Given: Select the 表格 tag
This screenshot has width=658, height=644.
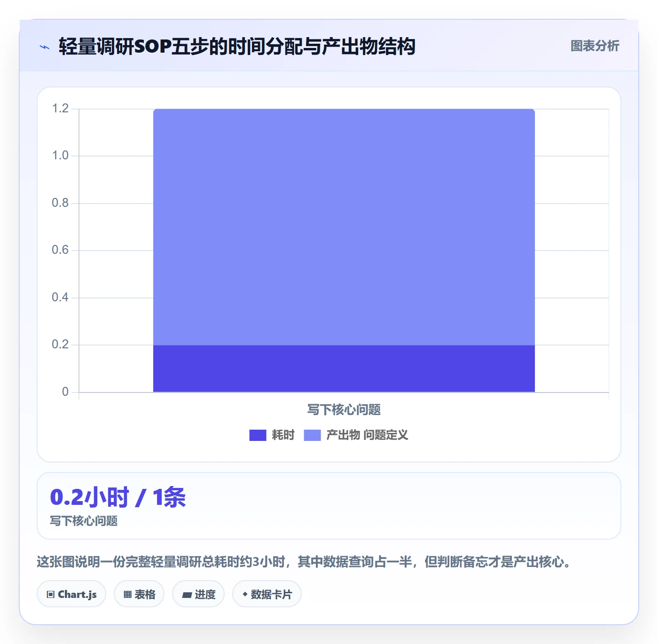Looking at the screenshot, I should pyautogui.click(x=139, y=594).
